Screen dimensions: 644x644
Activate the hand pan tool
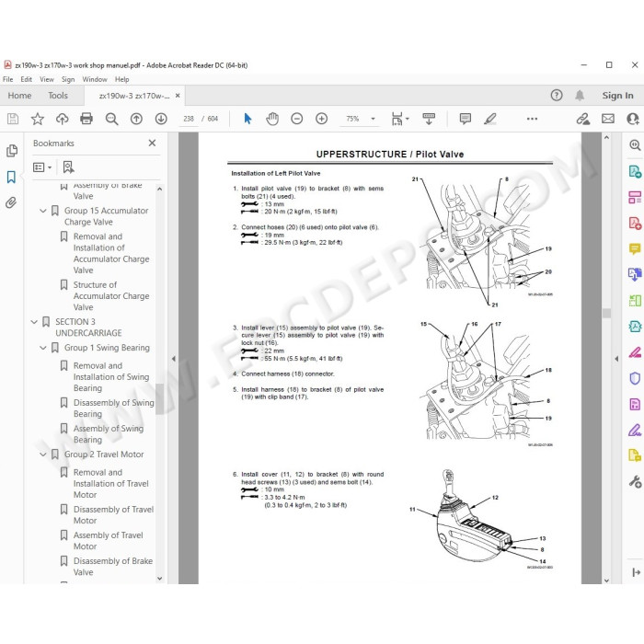click(272, 119)
